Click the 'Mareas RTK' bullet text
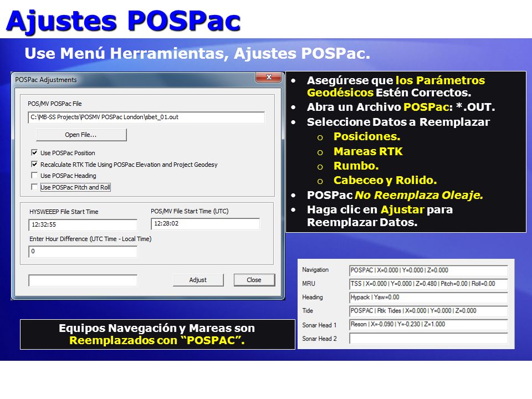This screenshot has height=399, width=532. 368,151
